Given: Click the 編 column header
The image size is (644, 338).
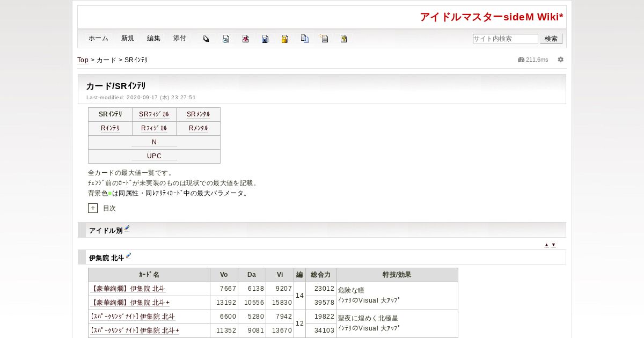Looking at the screenshot, I should [299, 275].
